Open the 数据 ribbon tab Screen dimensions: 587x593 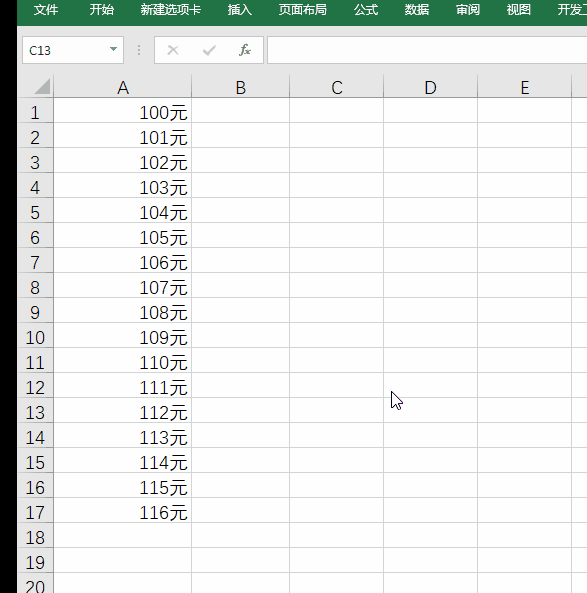click(x=417, y=10)
